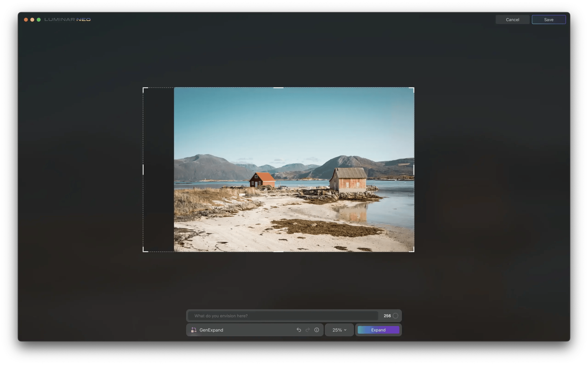Open the GenExpand info icon
The image size is (588, 365).
(317, 330)
